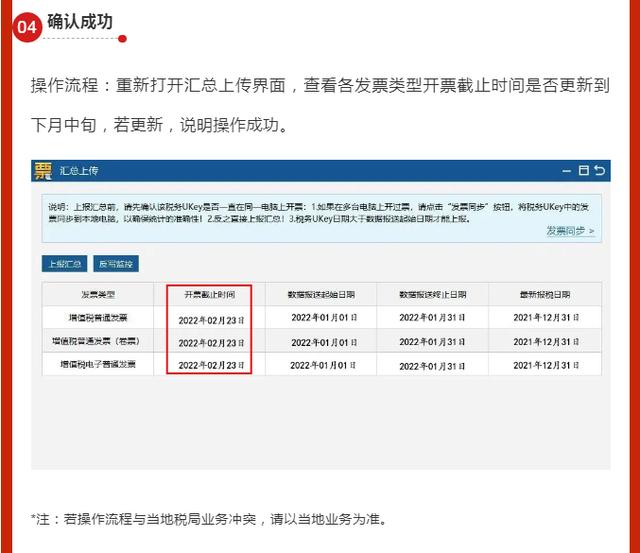Click 最新报税日期 cell for 增值税普通发票
Viewport: 640px width, 553px height.
click(546, 318)
